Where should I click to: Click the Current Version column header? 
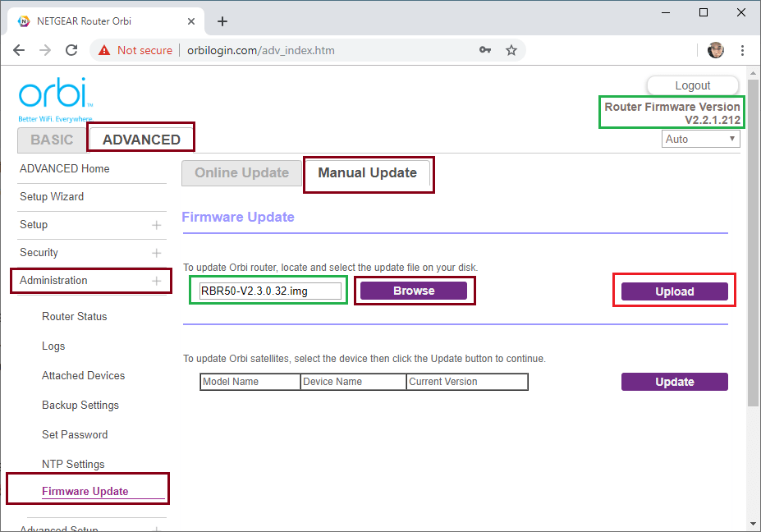click(467, 382)
